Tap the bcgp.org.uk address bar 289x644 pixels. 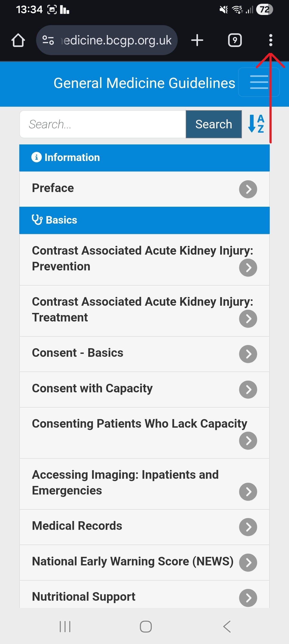pos(107,40)
